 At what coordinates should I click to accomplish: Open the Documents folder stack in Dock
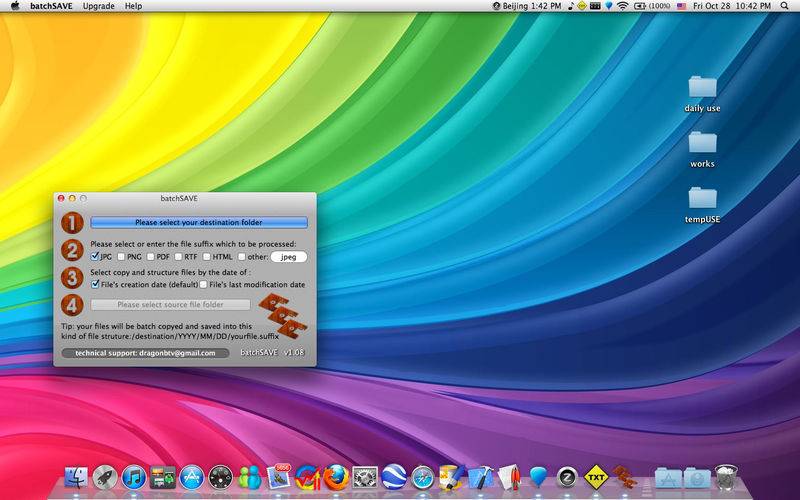coord(697,478)
